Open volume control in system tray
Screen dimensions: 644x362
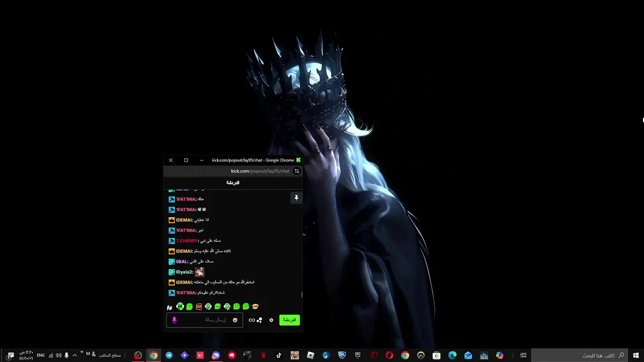click(58, 355)
